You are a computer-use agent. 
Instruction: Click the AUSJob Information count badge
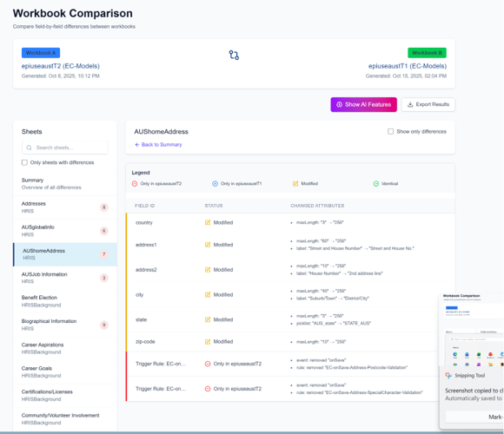pyautogui.click(x=103, y=278)
